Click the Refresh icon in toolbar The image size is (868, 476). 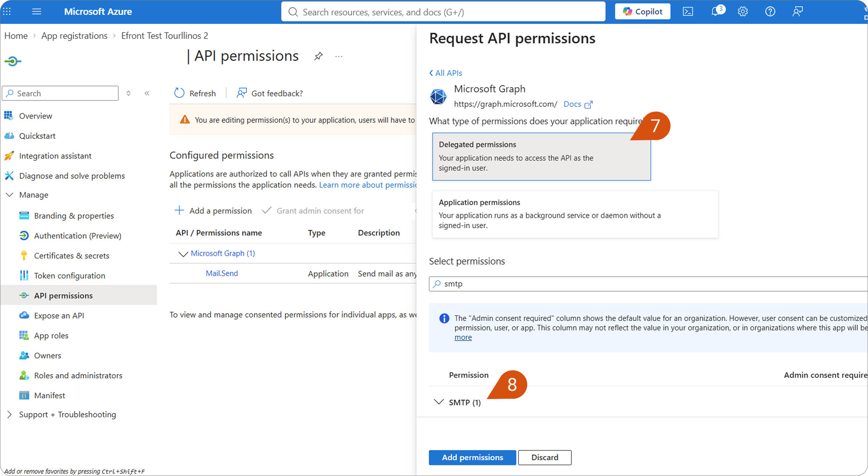[179, 93]
